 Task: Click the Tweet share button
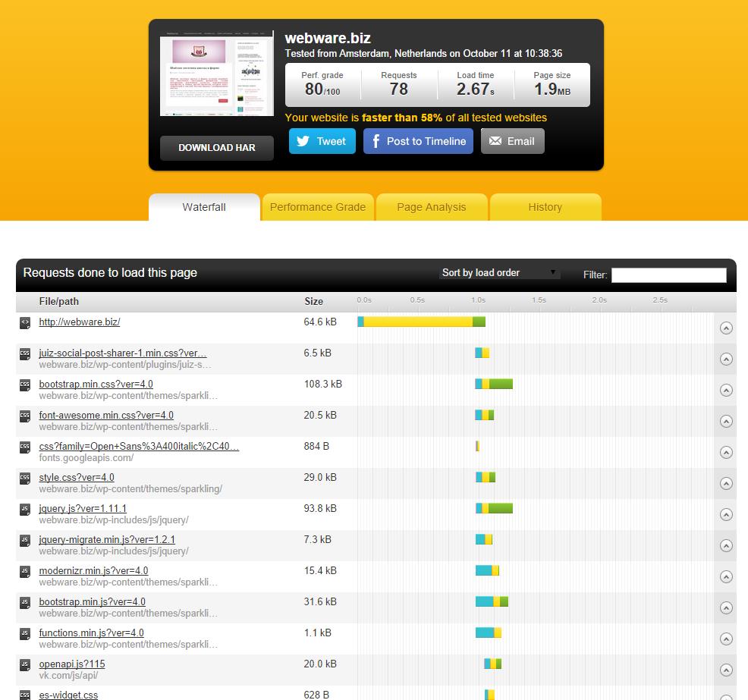322,141
